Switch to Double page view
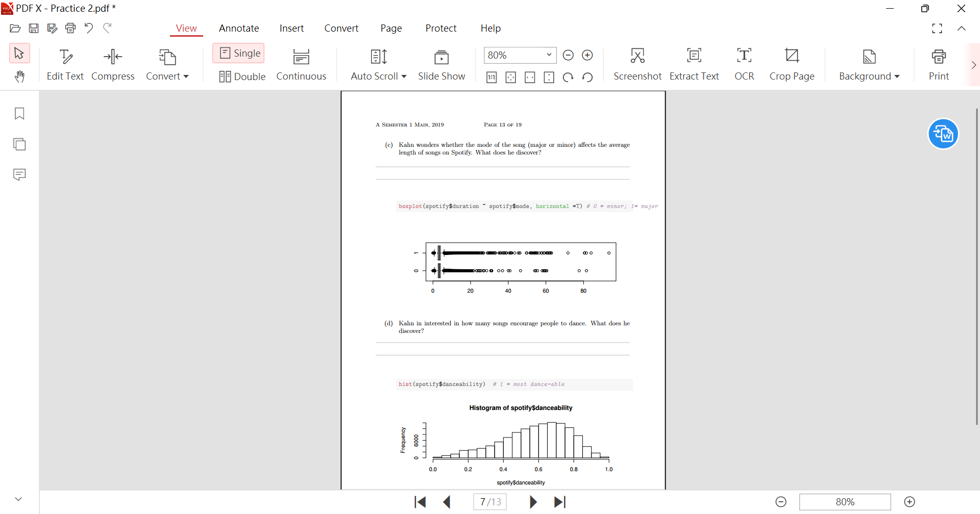The height and width of the screenshot is (514, 980). 242,76
